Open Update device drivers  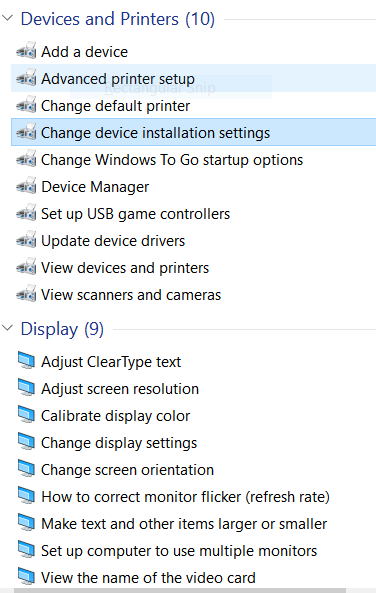coord(113,241)
